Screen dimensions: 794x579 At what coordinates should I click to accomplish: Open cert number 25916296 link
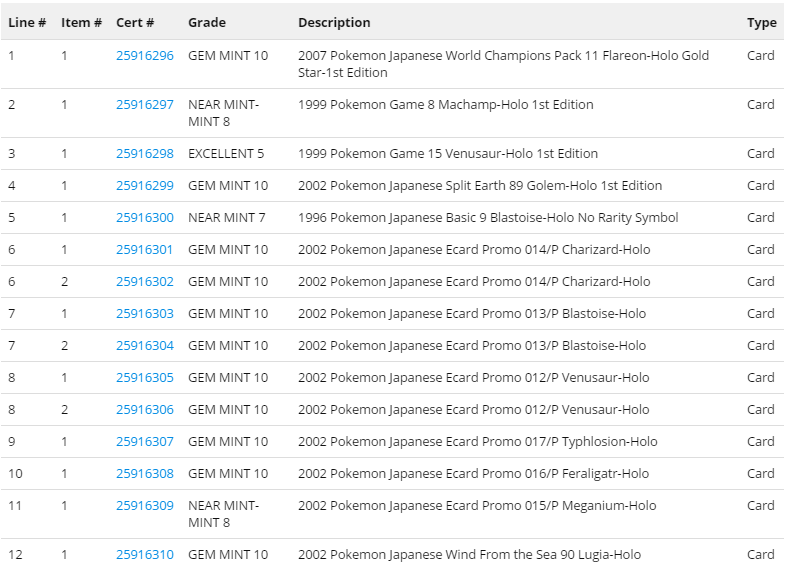[145, 56]
